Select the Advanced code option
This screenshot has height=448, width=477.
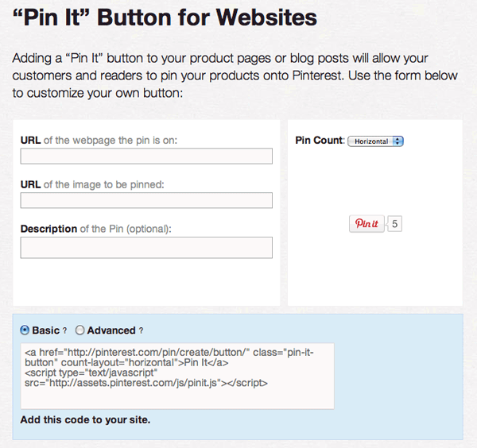(80, 330)
